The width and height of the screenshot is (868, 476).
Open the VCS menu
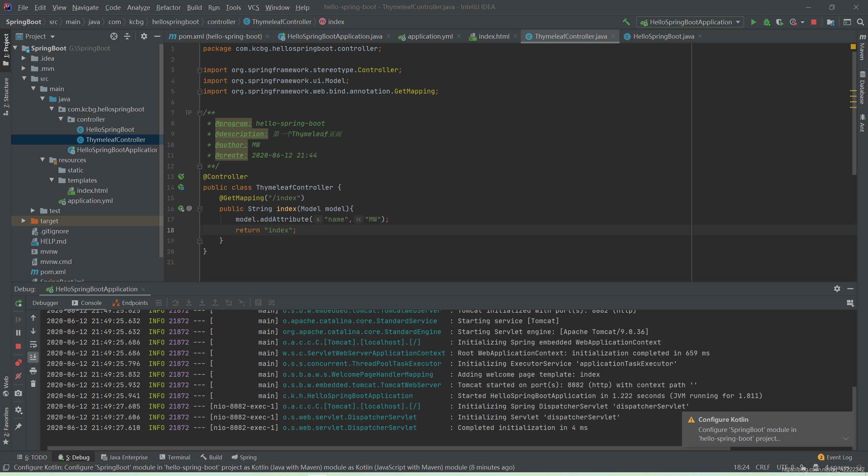tap(253, 7)
